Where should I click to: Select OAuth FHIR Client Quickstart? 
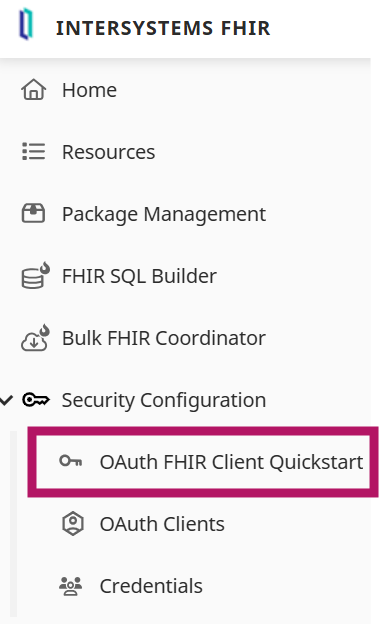coord(203,462)
